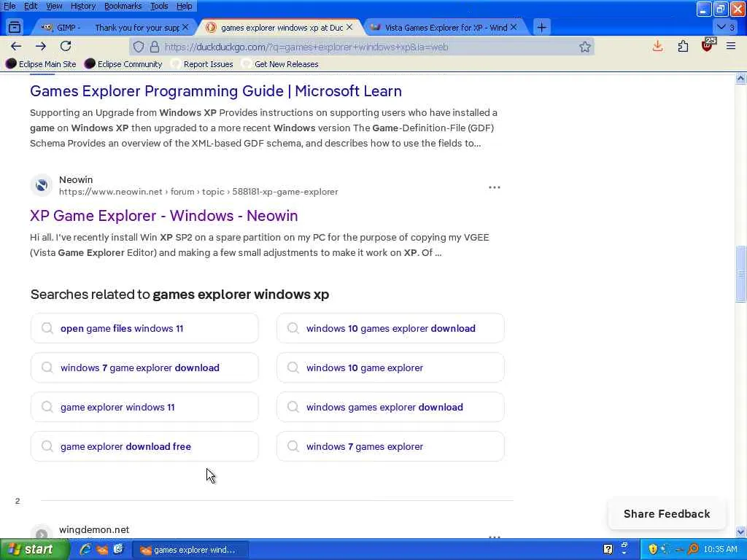
Task: Click the help question mark tray icon
Action: 608,550
